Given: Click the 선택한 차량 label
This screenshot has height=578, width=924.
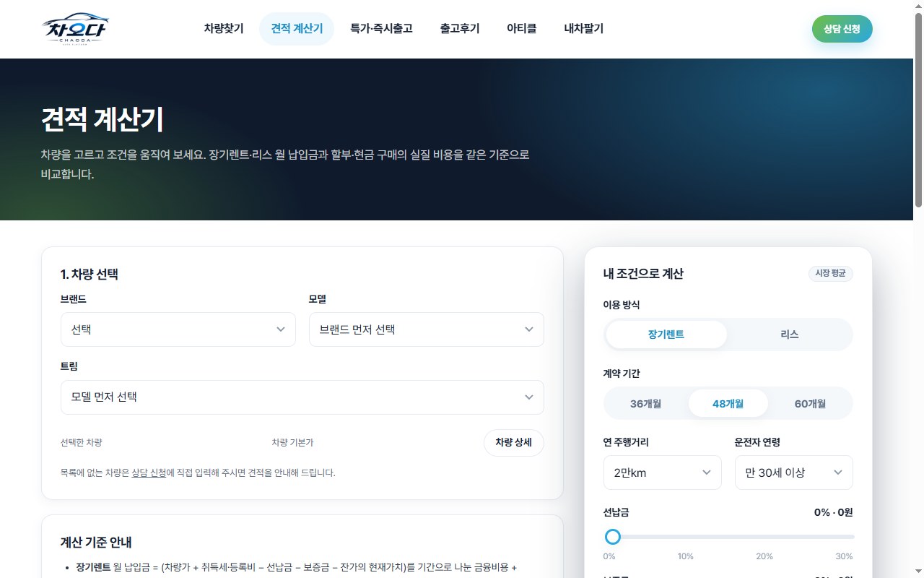Looking at the screenshot, I should tap(82, 443).
